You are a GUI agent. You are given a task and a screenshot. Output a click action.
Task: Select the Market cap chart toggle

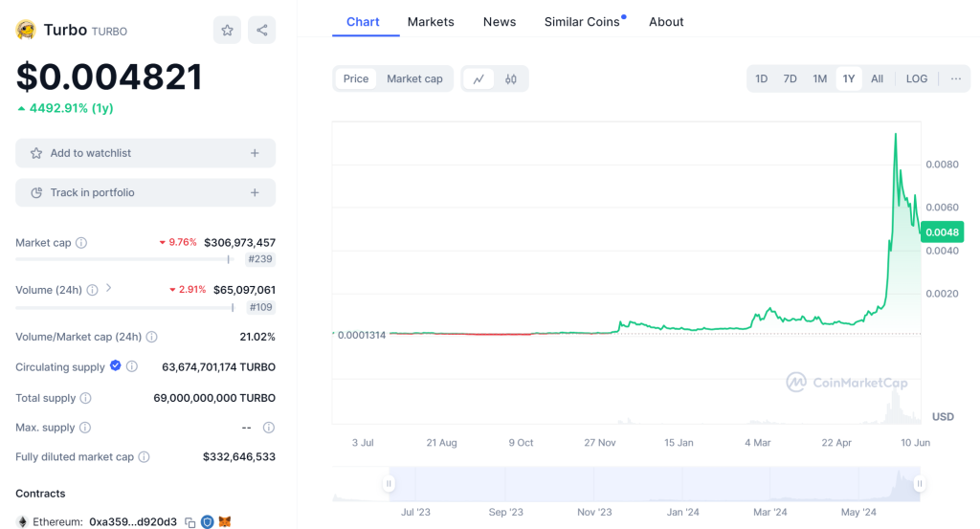pyautogui.click(x=414, y=78)
